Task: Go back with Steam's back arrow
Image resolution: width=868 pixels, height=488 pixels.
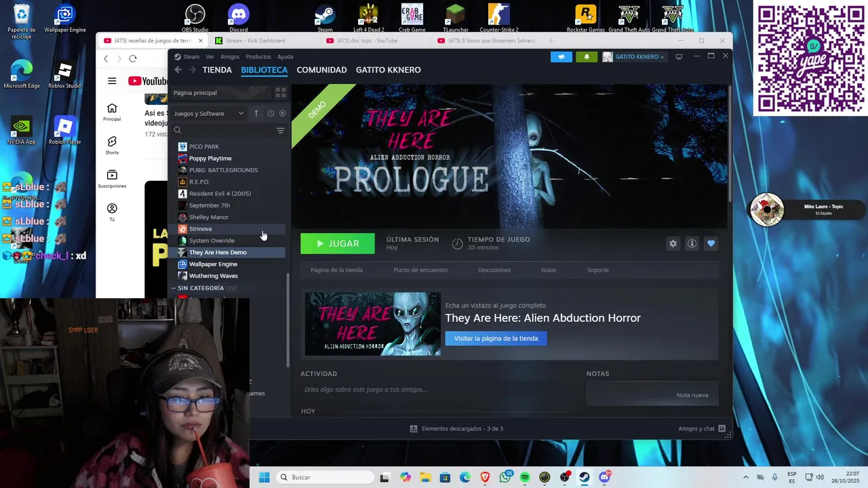Action: point(178,70)
